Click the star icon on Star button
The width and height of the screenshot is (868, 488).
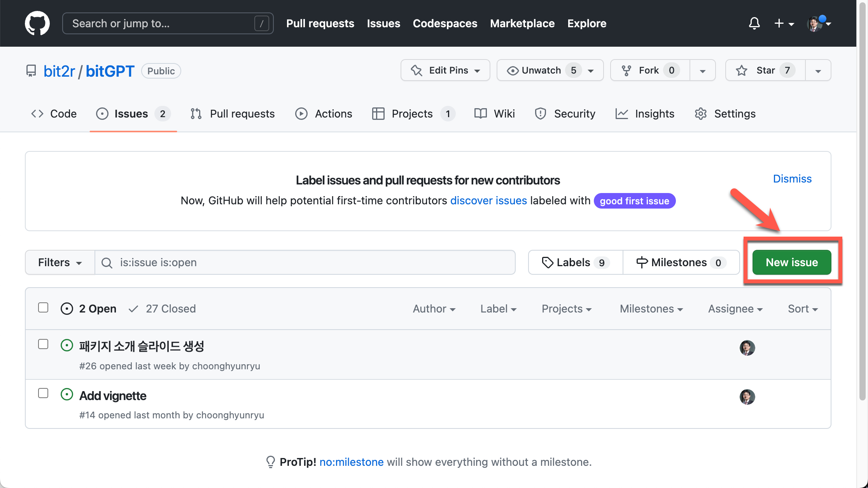pyautogui.click(x=742, y=70)
